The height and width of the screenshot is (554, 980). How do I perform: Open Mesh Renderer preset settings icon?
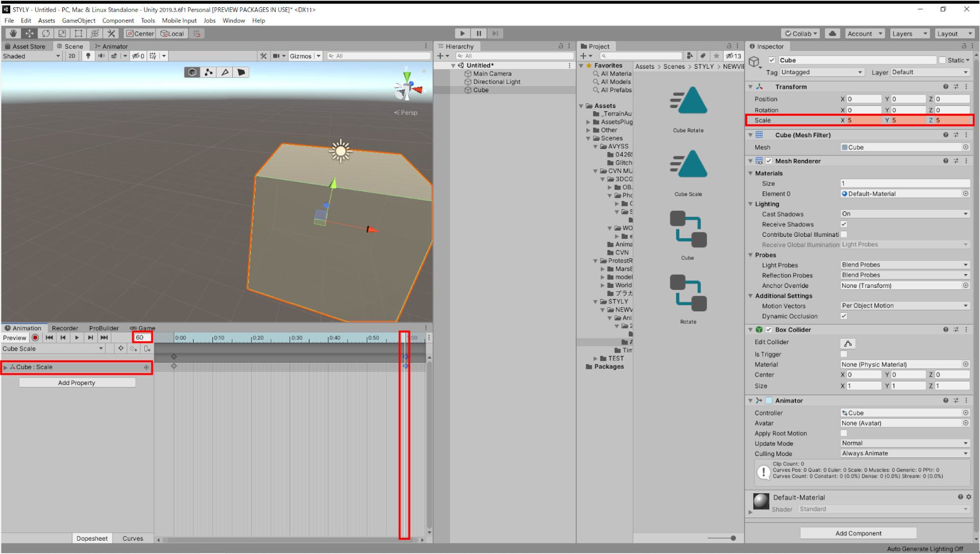(x=956, y=161)
